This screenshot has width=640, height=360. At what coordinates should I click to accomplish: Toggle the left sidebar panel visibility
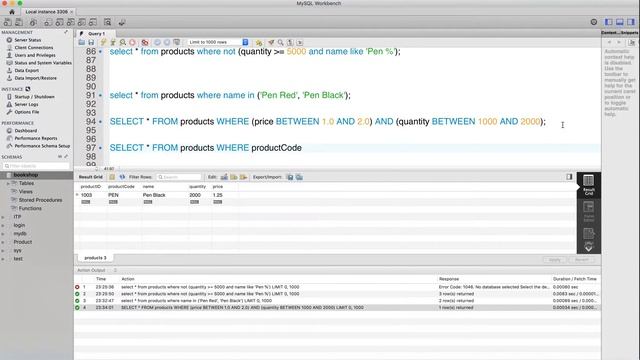click(x=609, y=22)
